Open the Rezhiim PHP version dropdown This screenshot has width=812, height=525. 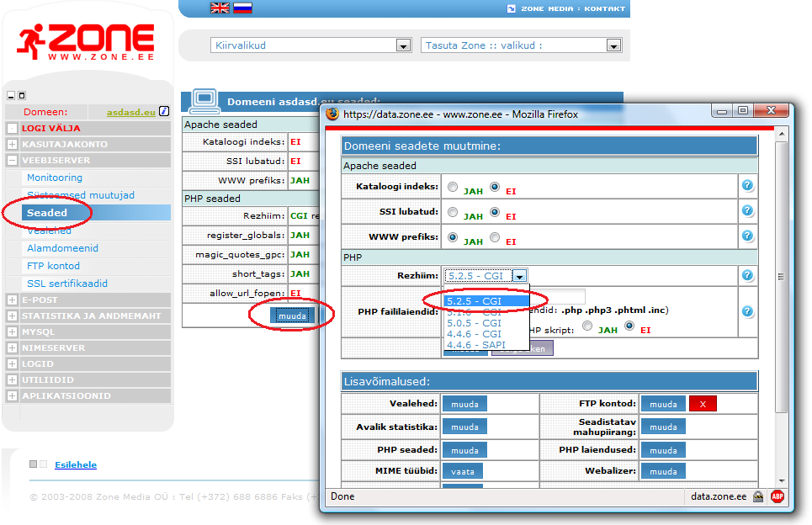pyautogui.click(x=486, y=276)
